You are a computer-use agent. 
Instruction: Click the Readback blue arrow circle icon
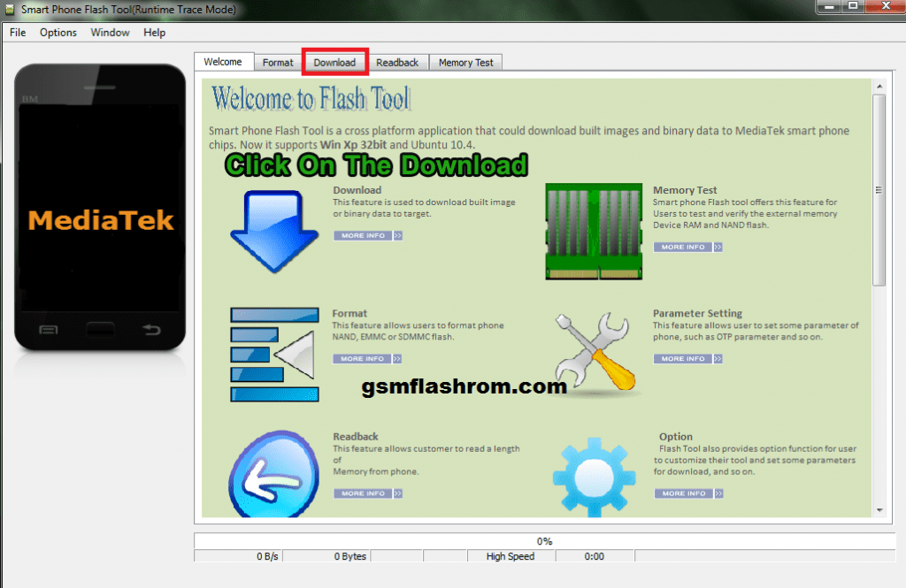click(274, 474)
